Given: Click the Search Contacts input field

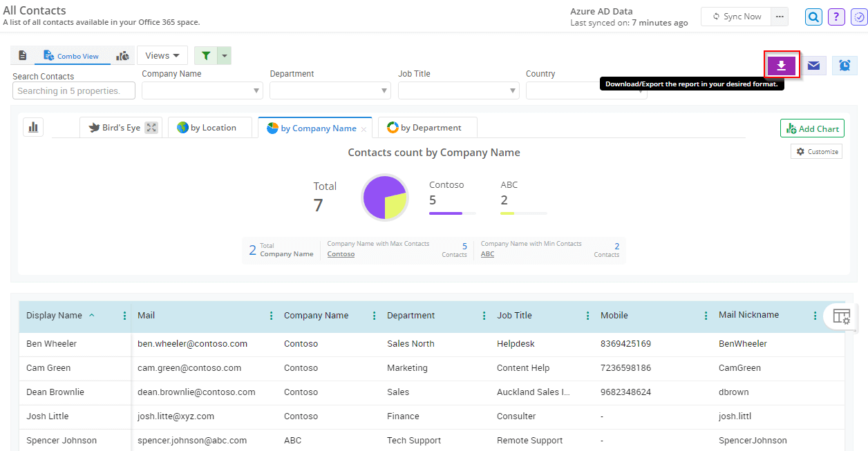Looking at the screenshot, I should 73,90.
